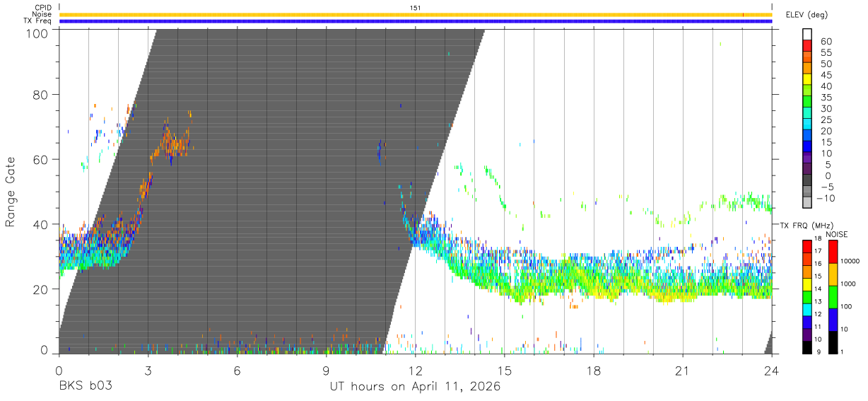868x401 pixels.
Task: Click the 1000 tick on NOISE colorbar
Action: pos(847,284)
